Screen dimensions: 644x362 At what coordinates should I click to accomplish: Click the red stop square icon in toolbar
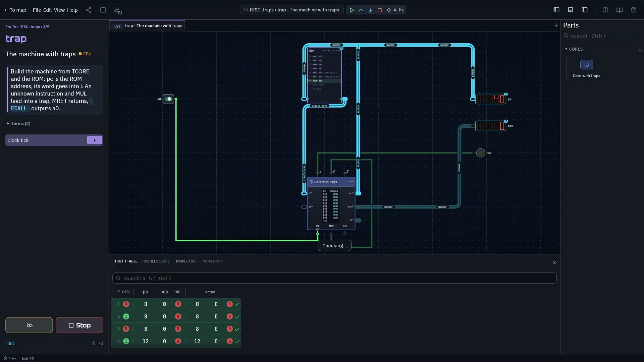point(380,10)
